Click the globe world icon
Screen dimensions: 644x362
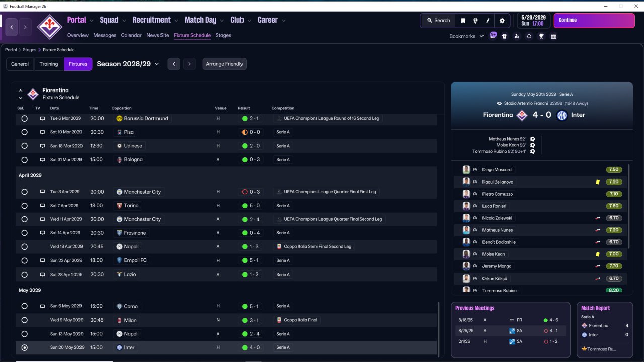(475, 21)
